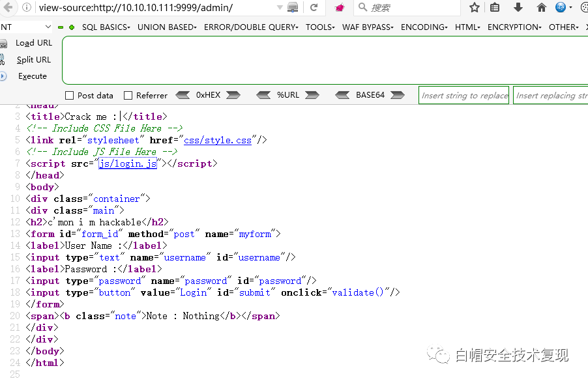Open UNION BASED menu
Viewport: 588px width, 381px height.
168,27
